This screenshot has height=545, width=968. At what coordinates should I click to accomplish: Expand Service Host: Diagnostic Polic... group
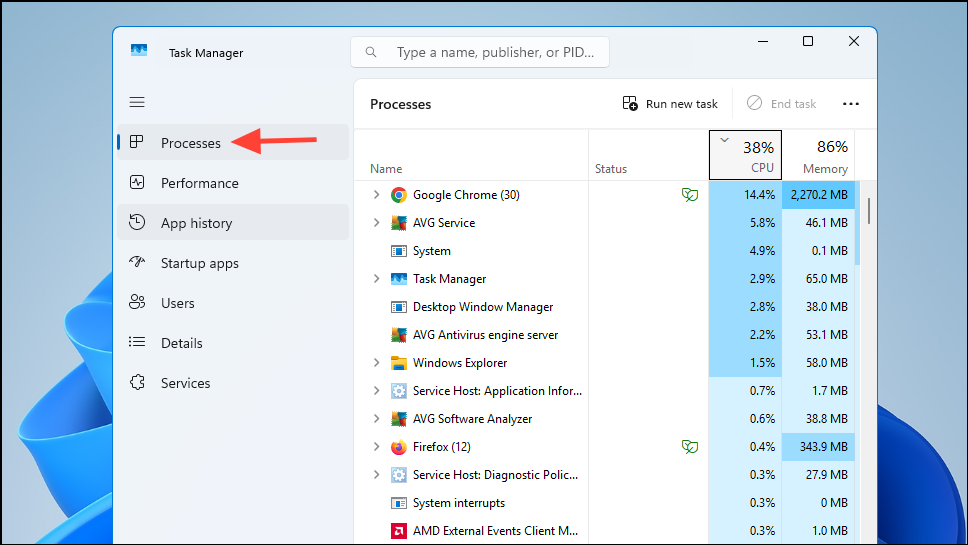[376, 474]
